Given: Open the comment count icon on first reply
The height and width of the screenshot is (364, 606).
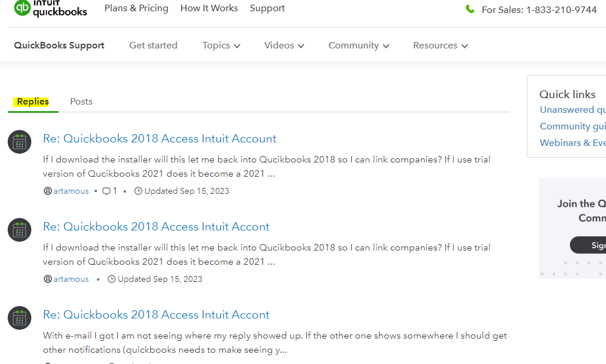Looking at the screenshot, I should point(105,191).
